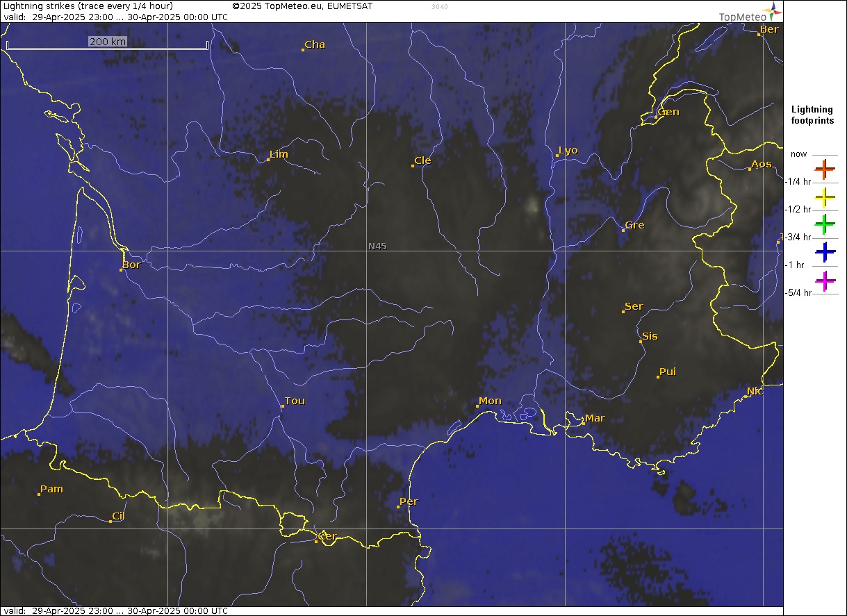
Task: Click the red 'now' lightning cross
Action: (825, 169)
